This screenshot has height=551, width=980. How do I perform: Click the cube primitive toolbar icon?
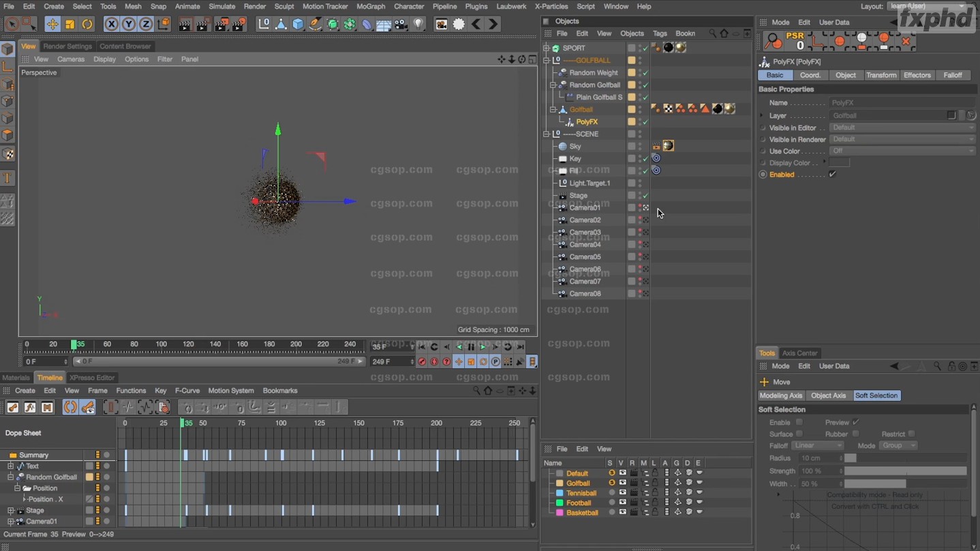(x=298, y=25)
